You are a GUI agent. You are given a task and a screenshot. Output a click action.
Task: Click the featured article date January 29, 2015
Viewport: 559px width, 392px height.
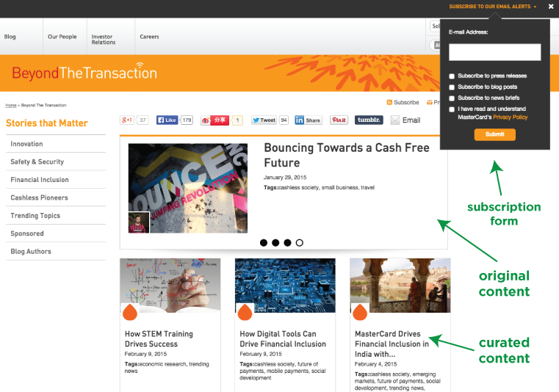(285, 178)
